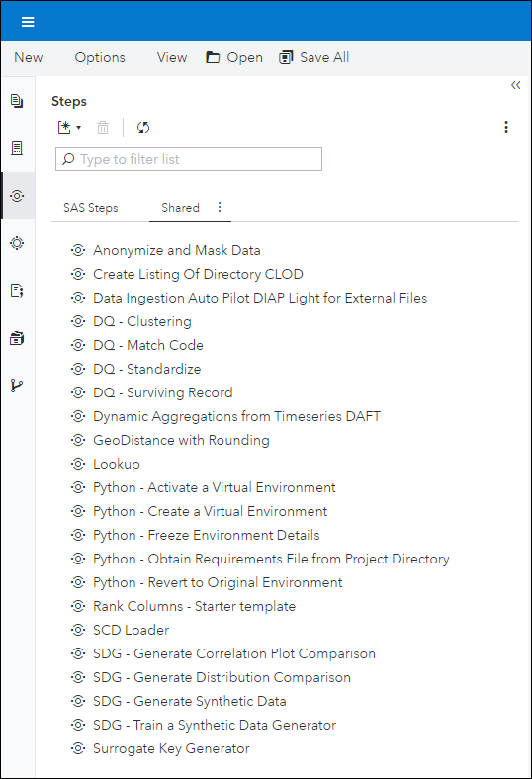Refresh the steps list
Screen dimensions: 532x779
pos(143,128)
